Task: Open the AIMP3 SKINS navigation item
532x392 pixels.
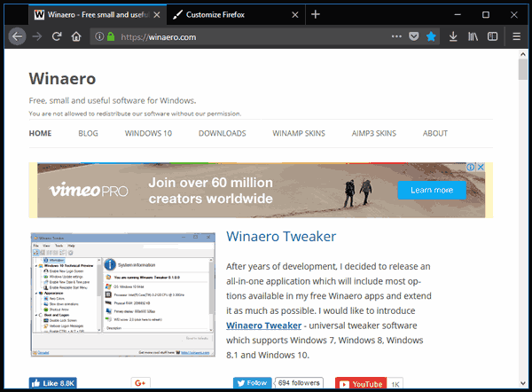Action: [374, 133]
